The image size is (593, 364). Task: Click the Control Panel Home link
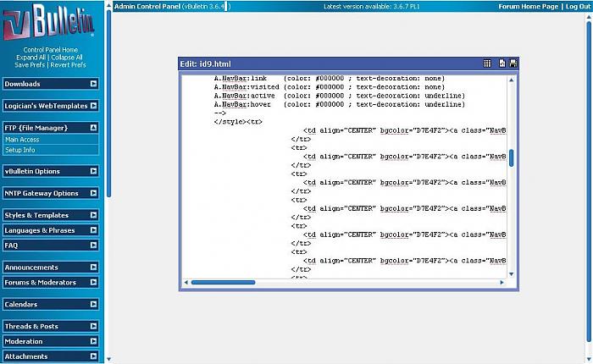point(52,50)
